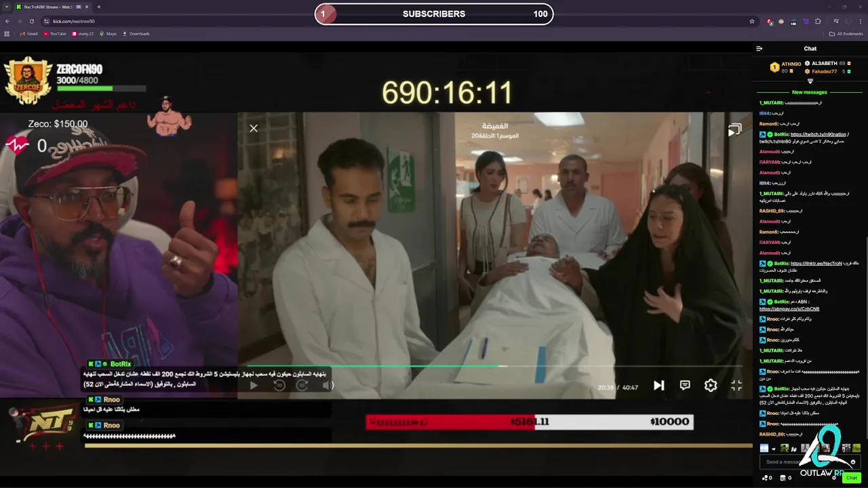Open the Chat panel header
Image resolution: width=868 pixels, height=488 pixels.
(810, 49)
